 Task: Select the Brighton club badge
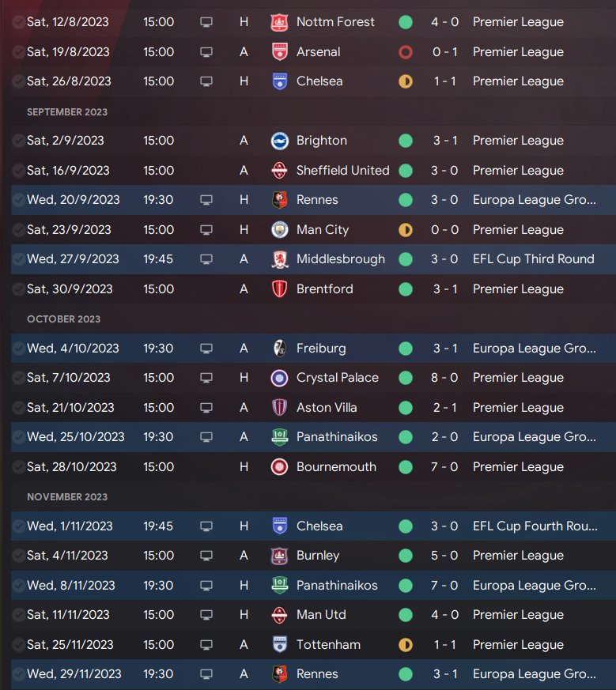[x=278, y=141]
